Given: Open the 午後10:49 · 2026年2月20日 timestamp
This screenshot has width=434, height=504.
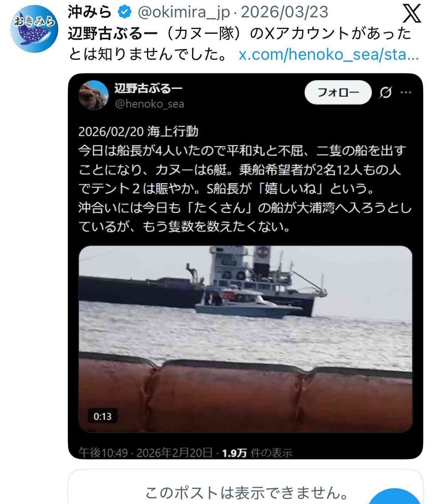Looking at the screenshot, I should [145, 452].
